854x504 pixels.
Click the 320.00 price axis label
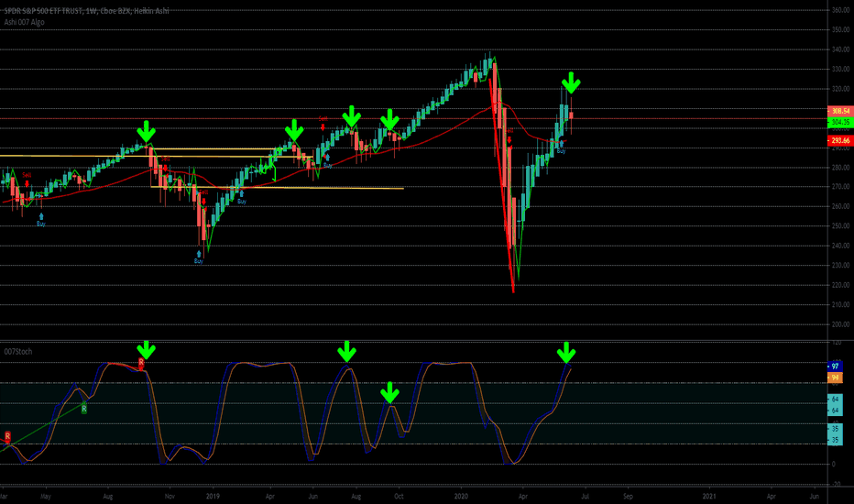pyautogui.click(x=841, y=89)
